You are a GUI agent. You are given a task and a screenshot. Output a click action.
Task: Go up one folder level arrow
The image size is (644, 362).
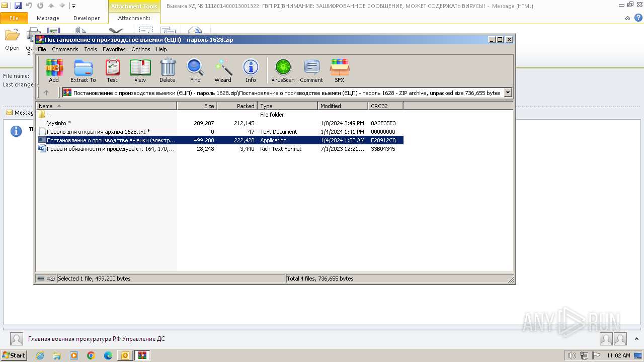46,93
